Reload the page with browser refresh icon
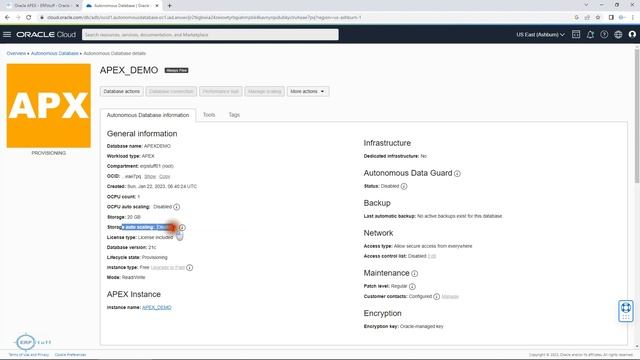640x360 pixels. click(x=29, y=18)
